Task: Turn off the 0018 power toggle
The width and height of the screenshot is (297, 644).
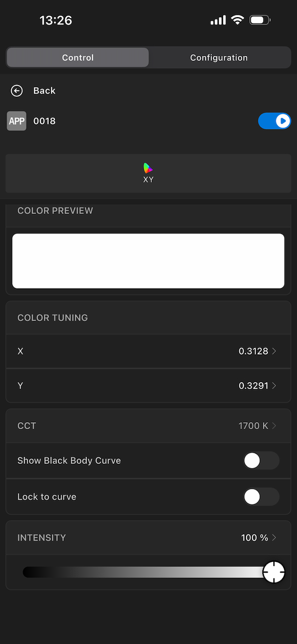Action: pyautogui.click(x=274, y=121)
